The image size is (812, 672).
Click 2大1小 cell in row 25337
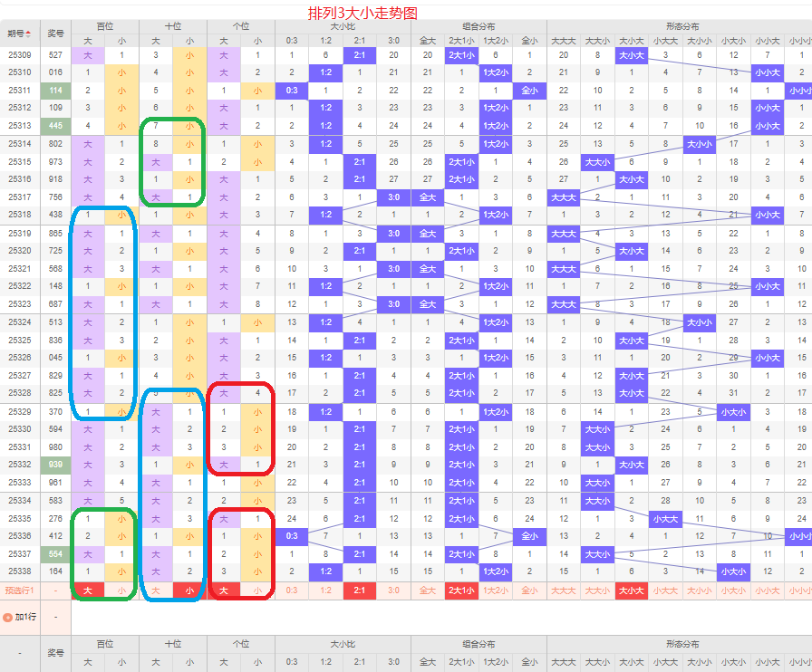coord(461,554)
